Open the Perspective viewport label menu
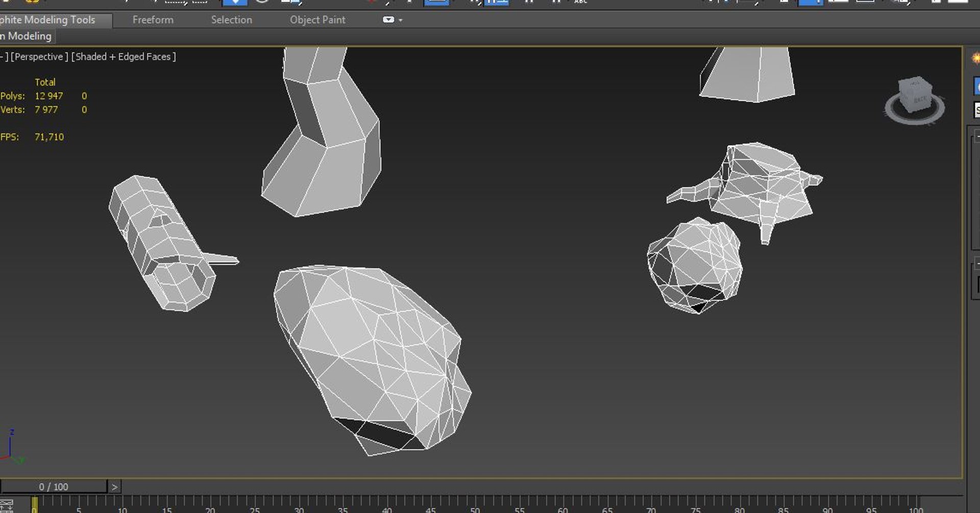 39,57
